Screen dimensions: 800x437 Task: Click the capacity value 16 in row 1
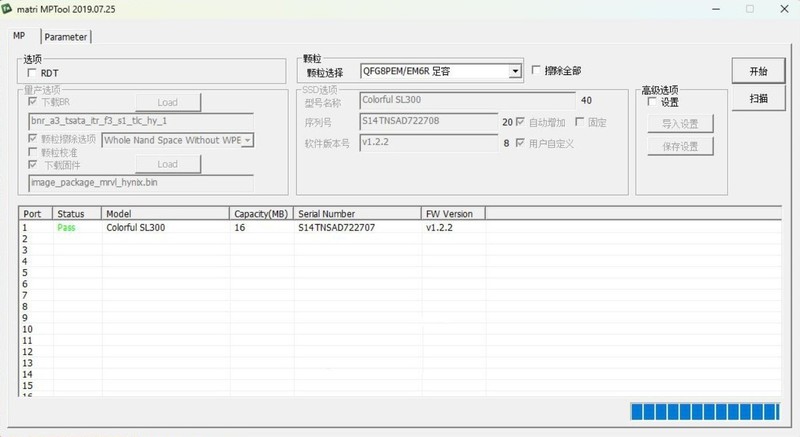[240, 227]
